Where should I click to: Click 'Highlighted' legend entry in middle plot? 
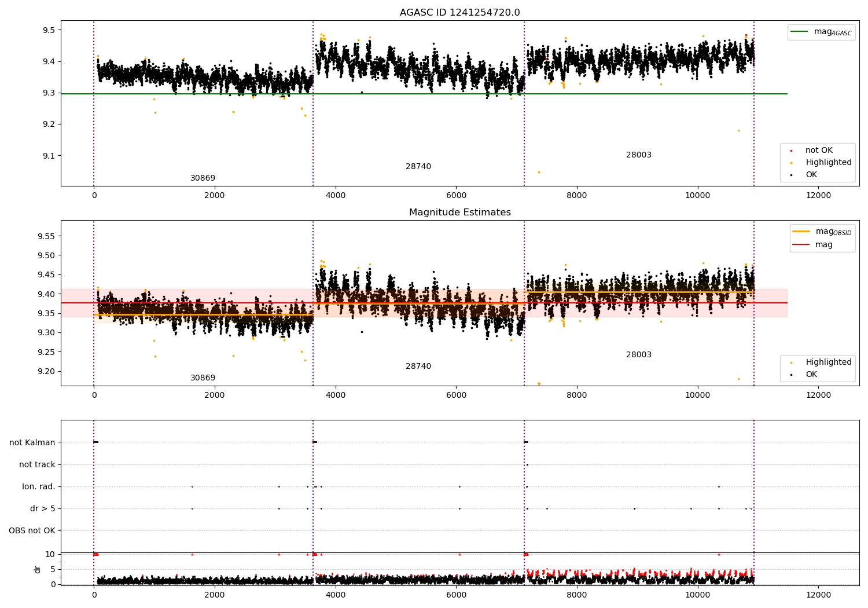[821, 362]
